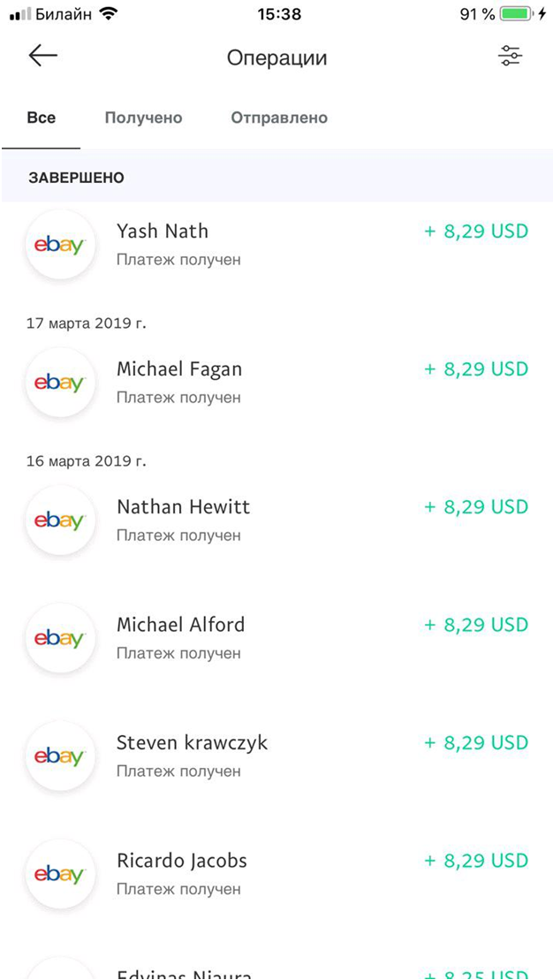Image resolution: width=553 pixels, height=980 pixels.
Task: Tap the ЗАВЕРШЕНО section header
Action: tap(75, 177)
